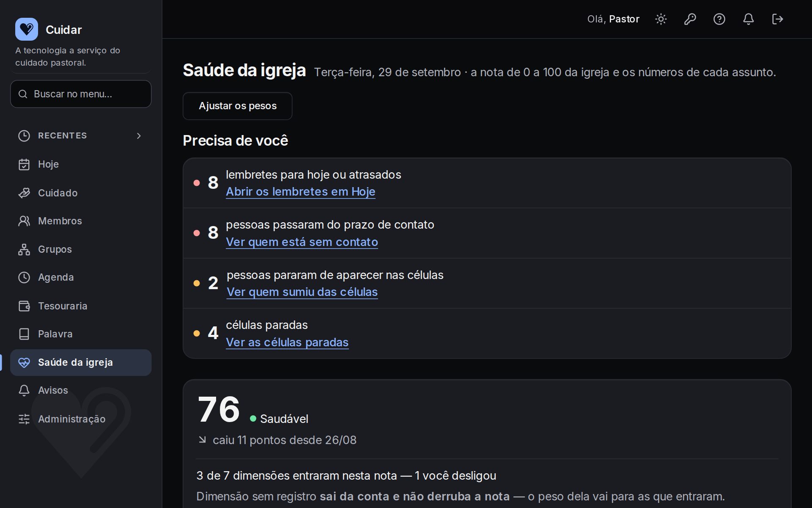The image size is (812, 508).
Task: Click the Ajustar os pesos button
Action: (237, 106)
